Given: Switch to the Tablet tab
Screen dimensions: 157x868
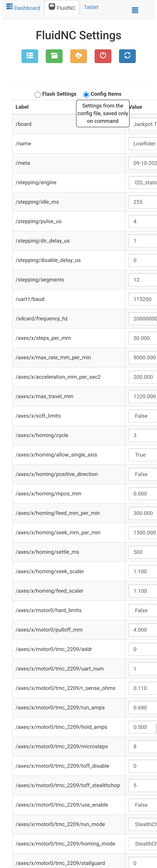Looking at the screenshot, I should click(x=91, y=7).
